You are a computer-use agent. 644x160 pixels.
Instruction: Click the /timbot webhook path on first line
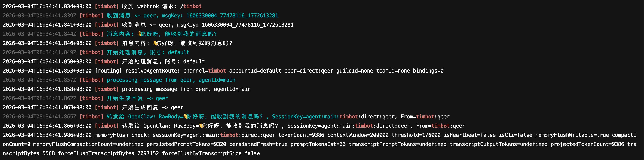click(191, 7)
